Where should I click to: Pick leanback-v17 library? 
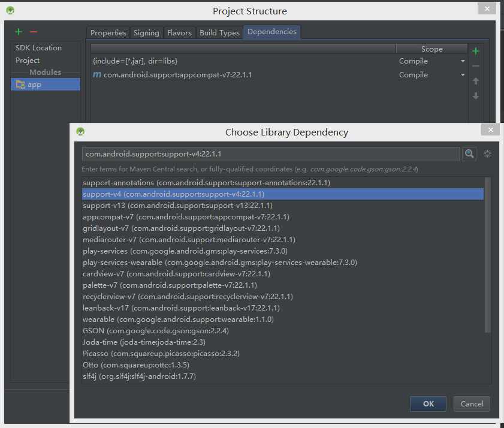pos(283,308)
